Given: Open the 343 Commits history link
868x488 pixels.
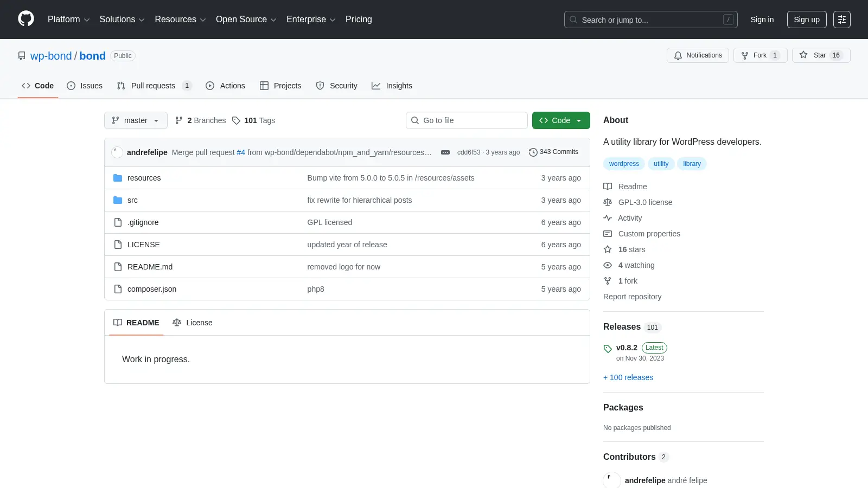Looking at the screenshot, I should (553, 152).
